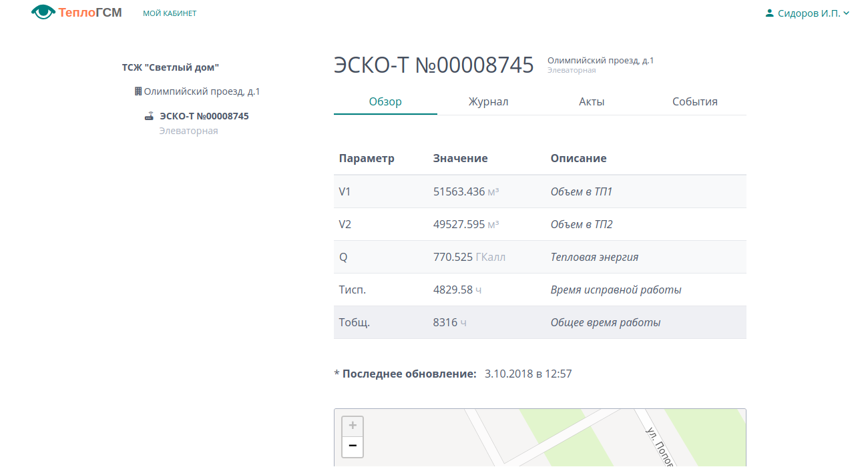Select ТСЖ "Светлый дом" in sidebar
This screenshot has width=868, height=467.
pyautogui.click(x=170, y=67)
